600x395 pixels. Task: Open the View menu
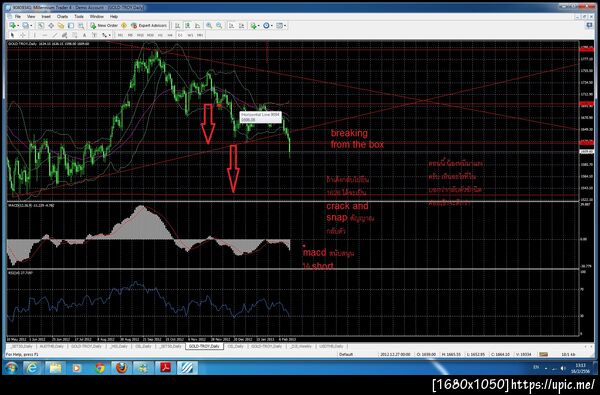tap(31, 16)
